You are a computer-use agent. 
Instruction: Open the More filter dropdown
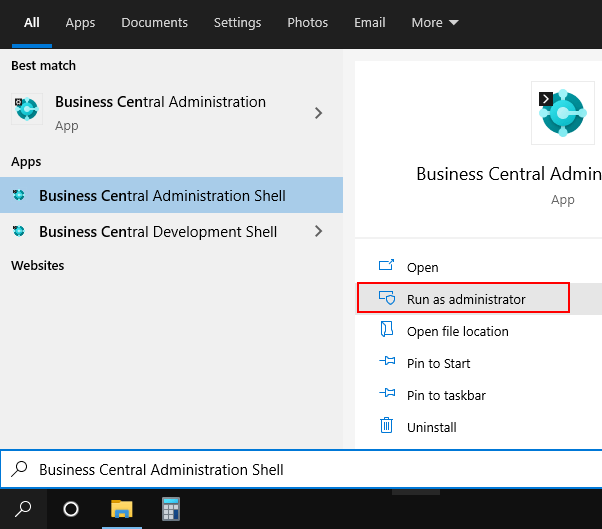(x=434, y=22)
